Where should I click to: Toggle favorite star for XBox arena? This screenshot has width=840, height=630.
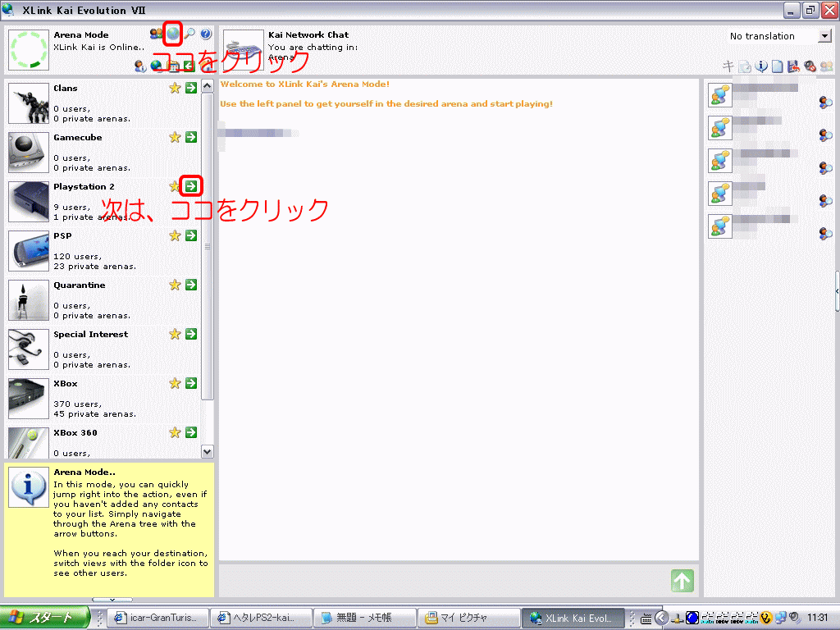click(x=175, y=384)
